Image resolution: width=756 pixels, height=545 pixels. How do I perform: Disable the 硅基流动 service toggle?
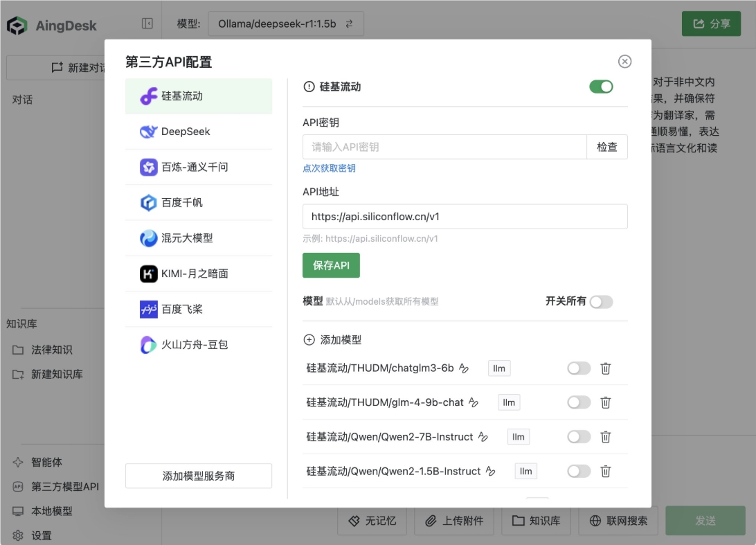point(602,87)
